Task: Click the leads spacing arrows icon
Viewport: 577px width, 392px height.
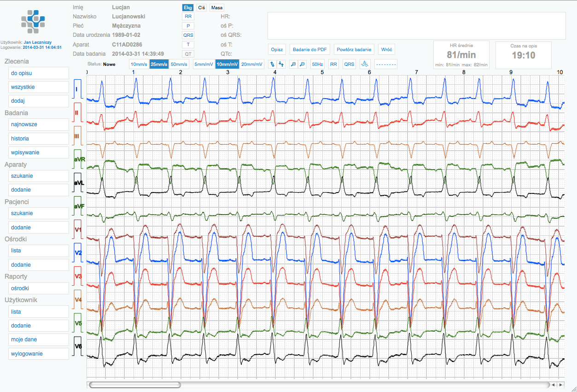Action: pyautogui.click(x=272, y=64)
